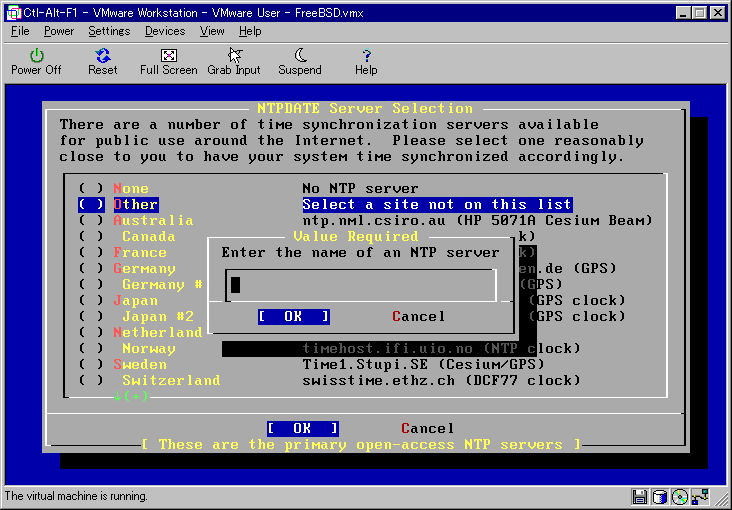Image resolution: width=732 pixels, height=510 pixels.
Task: Open the Help menu
Action: [x=250, y=31]
